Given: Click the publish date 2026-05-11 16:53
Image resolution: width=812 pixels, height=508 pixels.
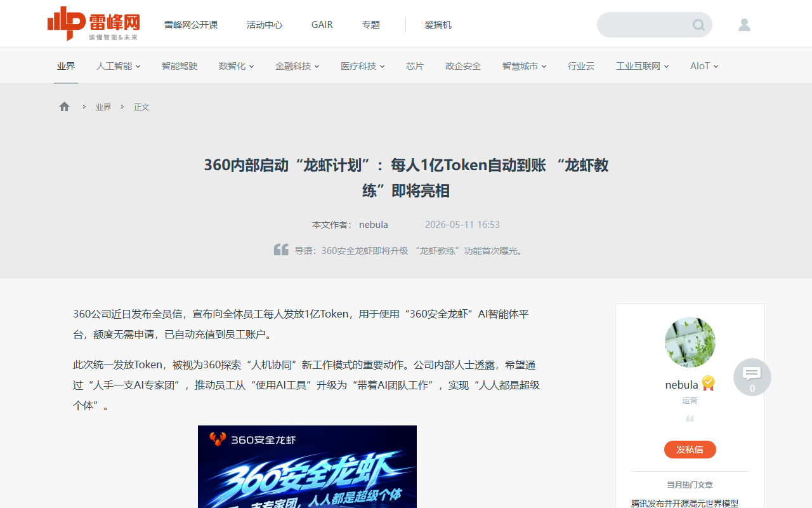Looking at the screenshot, I should [x=462, y=225].
